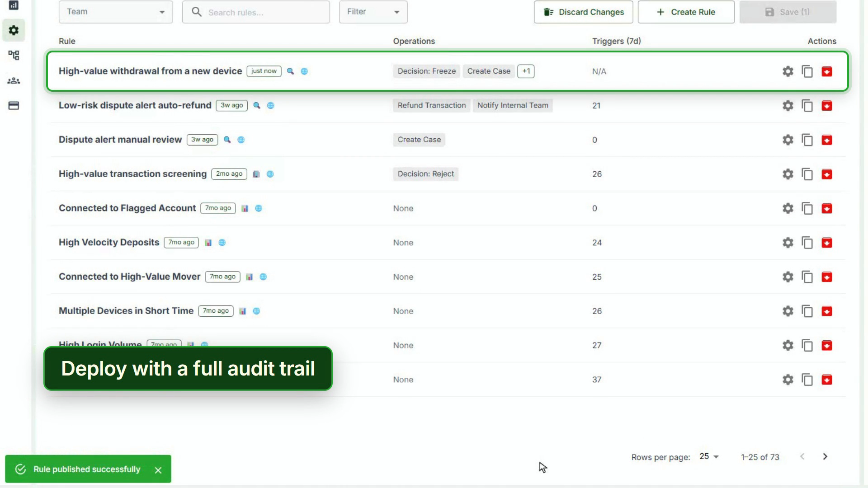Viewport: 868px width, 488px height.
Task: Click the magnifier icon beside Dispute alert manual review
Action: click(x=227, y=140)
